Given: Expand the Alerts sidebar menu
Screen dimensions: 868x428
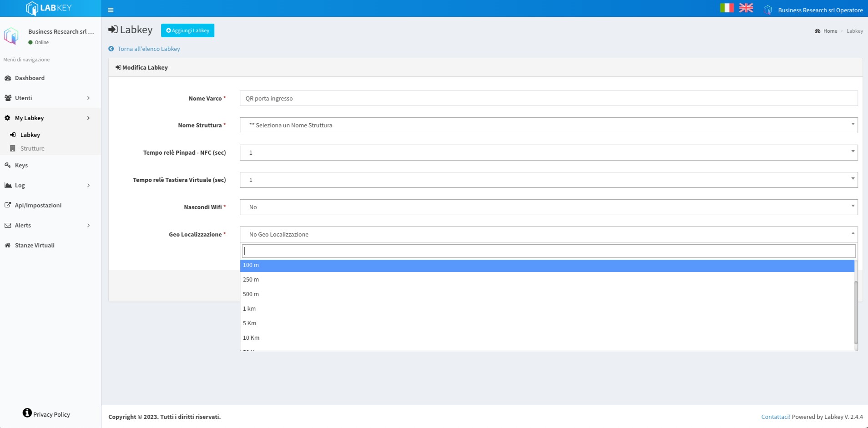Looking at the screenshot, I should [x=88, y=225].
